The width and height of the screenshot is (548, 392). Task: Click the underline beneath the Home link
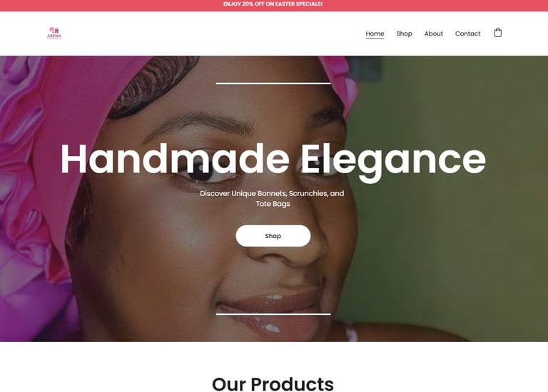pyautogui.click(x=375, y=38)
